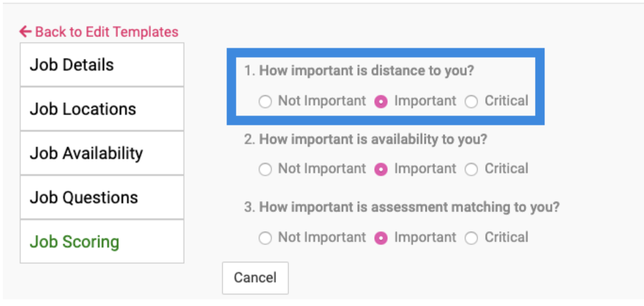Image resolution: width=644 pixels, height=306 pixels.
Task: Open the Job Questions section
Action: tap(102, 197)
